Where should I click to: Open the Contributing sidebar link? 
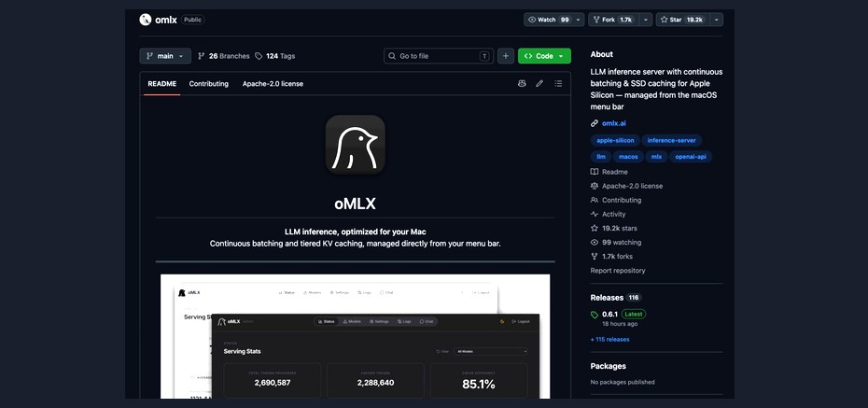616,200
